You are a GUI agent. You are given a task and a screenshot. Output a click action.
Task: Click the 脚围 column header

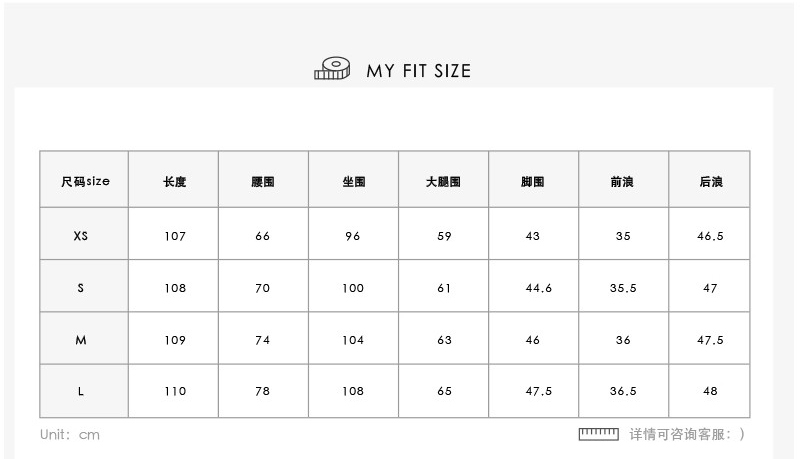(x=532, y=182)
